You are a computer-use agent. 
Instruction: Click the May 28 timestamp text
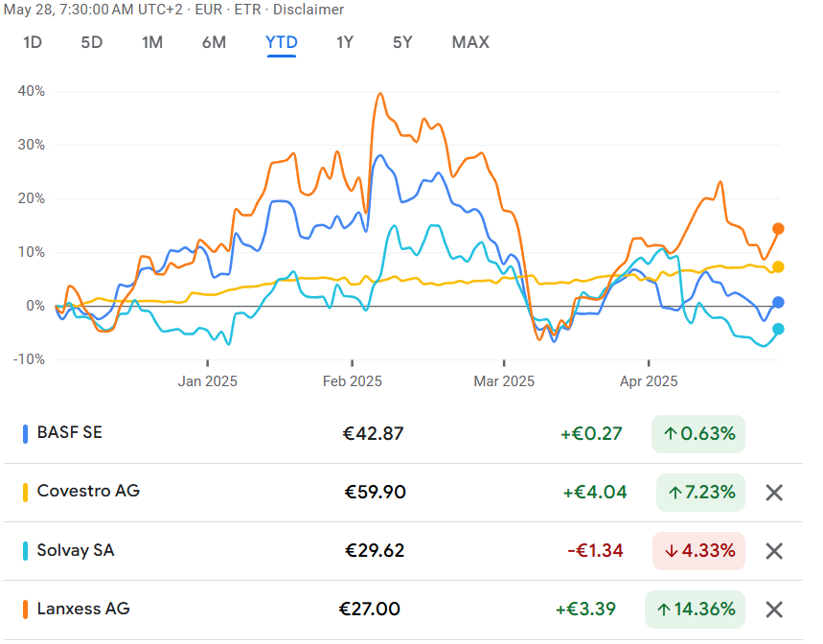click(95, 10)
